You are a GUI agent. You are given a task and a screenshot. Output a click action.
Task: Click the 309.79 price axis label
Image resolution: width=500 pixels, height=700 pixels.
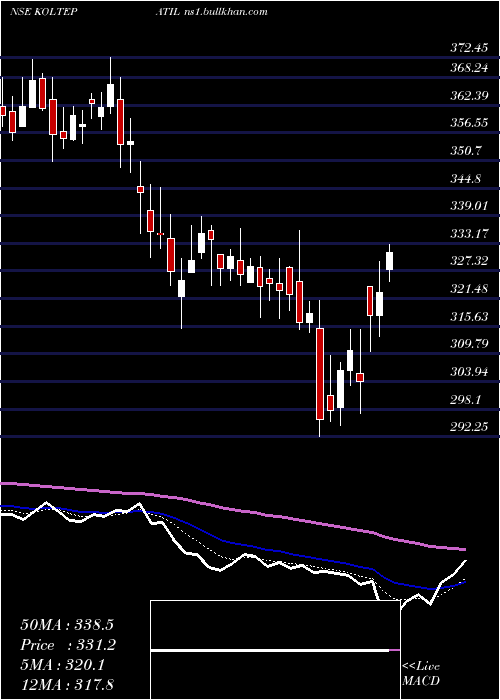click(x=469, y=344)
